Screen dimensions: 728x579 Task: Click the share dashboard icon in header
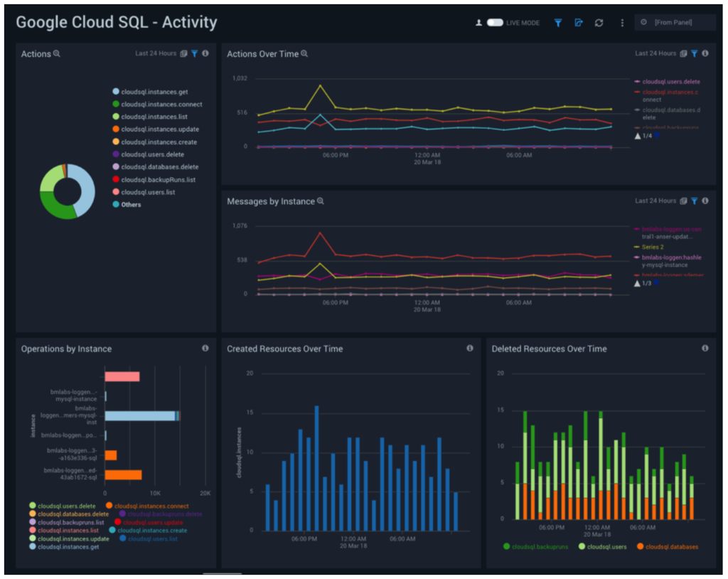[579, 23]
